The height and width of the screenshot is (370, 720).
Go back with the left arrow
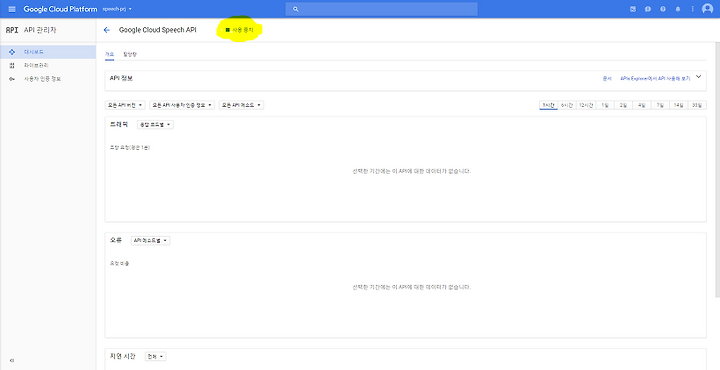tap(107, 30)
